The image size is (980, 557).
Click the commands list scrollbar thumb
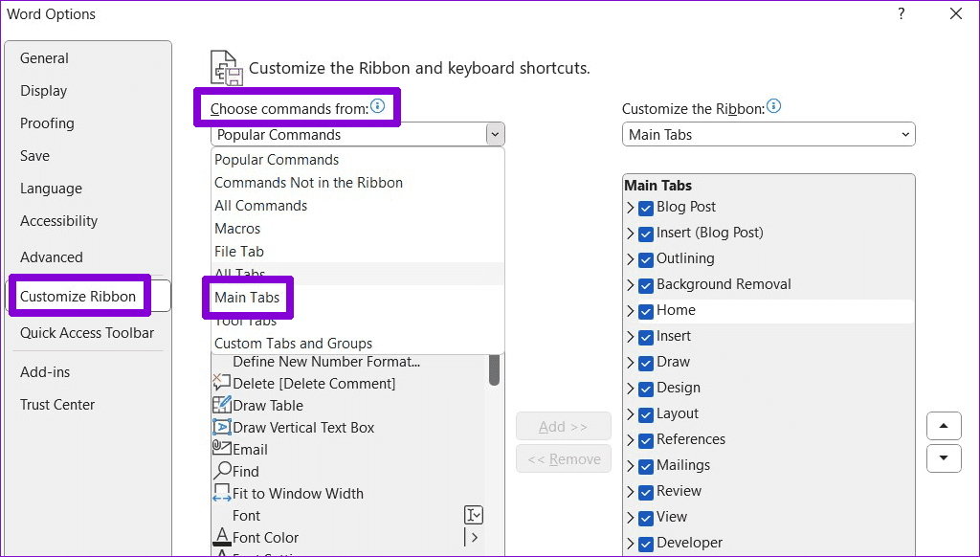coord(495,369)
